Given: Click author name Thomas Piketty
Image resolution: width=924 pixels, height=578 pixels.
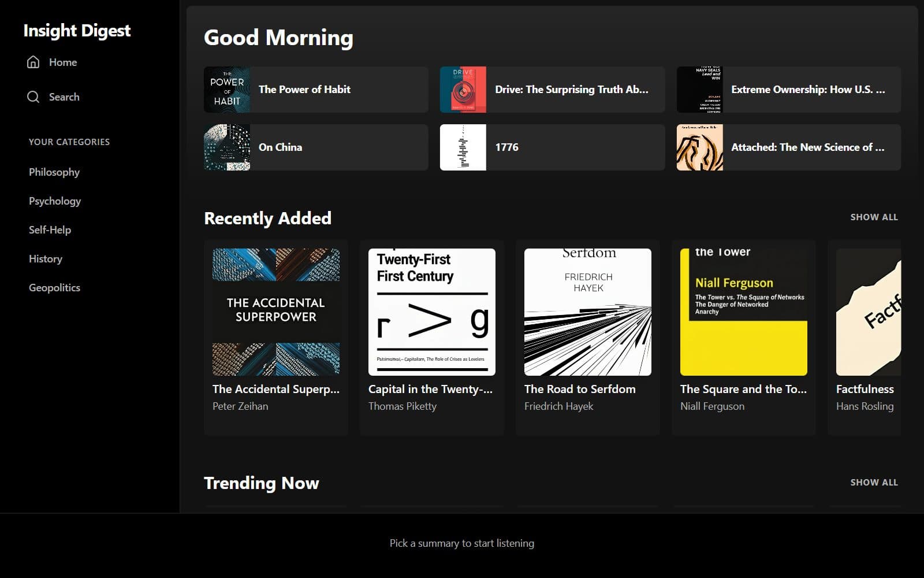Looking at the screenshot, I should (403, 406).
